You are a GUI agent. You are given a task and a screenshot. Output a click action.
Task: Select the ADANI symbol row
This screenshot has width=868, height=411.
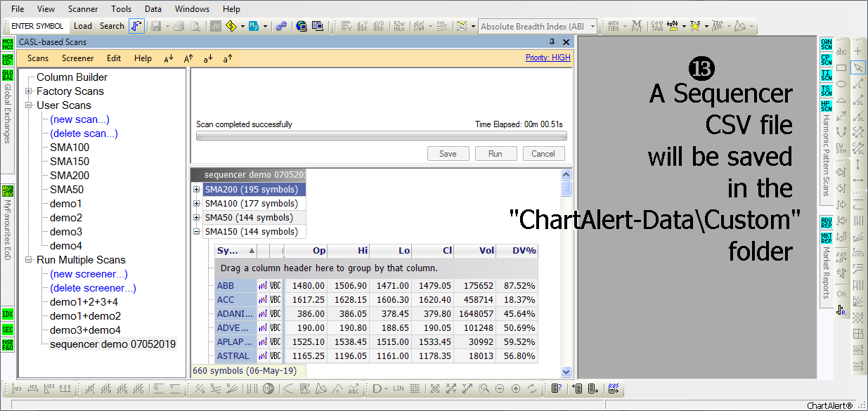[376, 314]
